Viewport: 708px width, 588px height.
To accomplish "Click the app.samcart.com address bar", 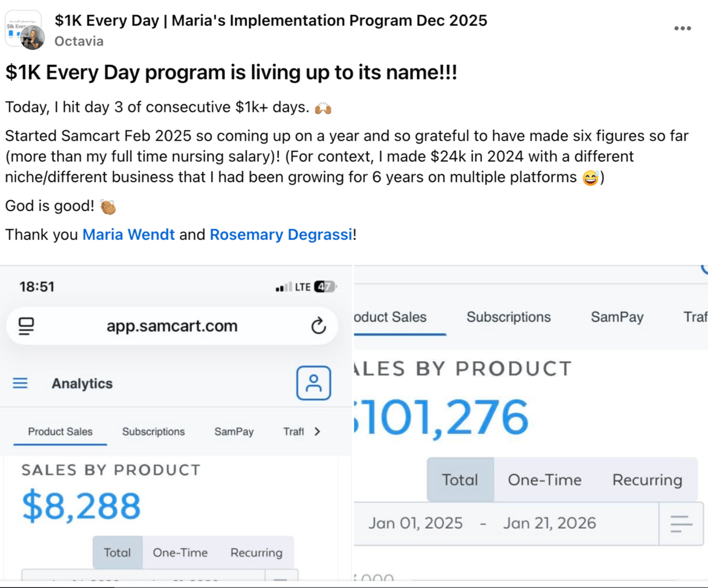I will (x=172, y=326).
